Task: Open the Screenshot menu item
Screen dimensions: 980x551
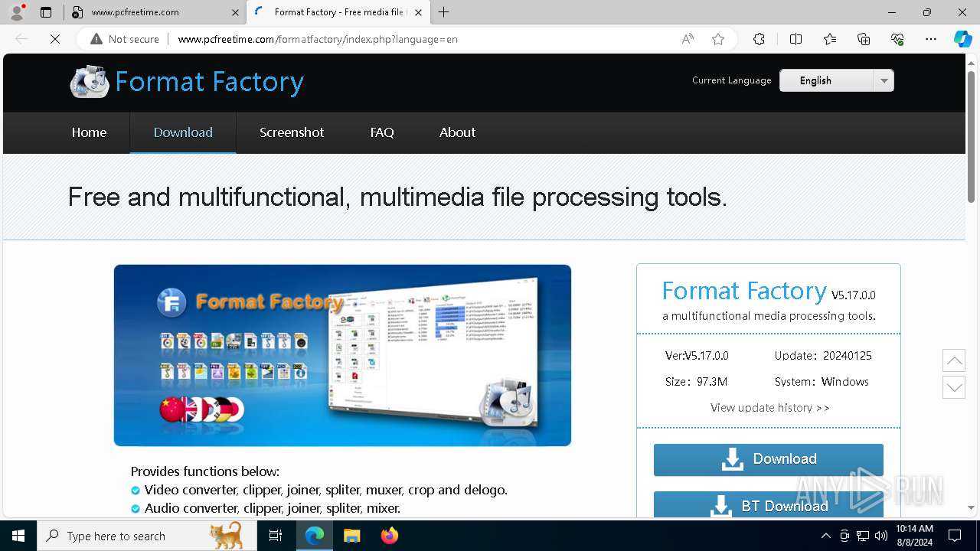Action: (x=292, y=132)
